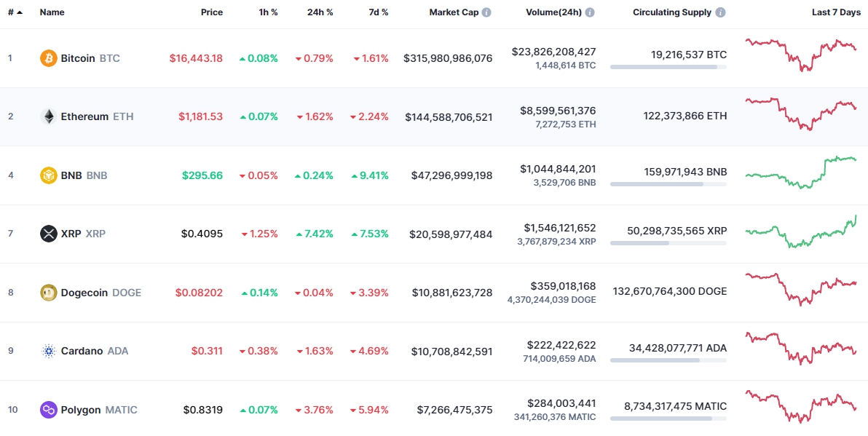Open the XRP coin page link
This screenshot has width=868, height=436.
(83, 234)
